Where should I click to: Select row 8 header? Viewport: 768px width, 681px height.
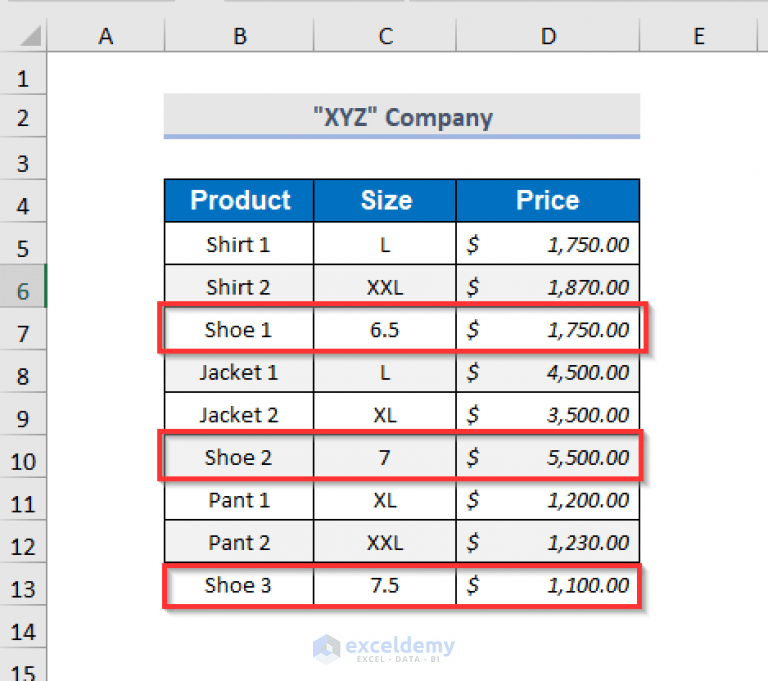(x=23, y=371)
